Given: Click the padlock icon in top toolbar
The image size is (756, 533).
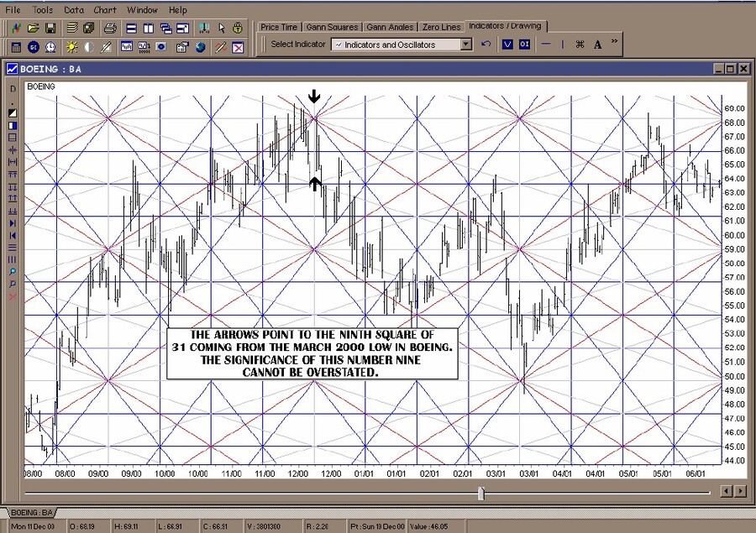Looking at the screenshot, I should point(238,29).
